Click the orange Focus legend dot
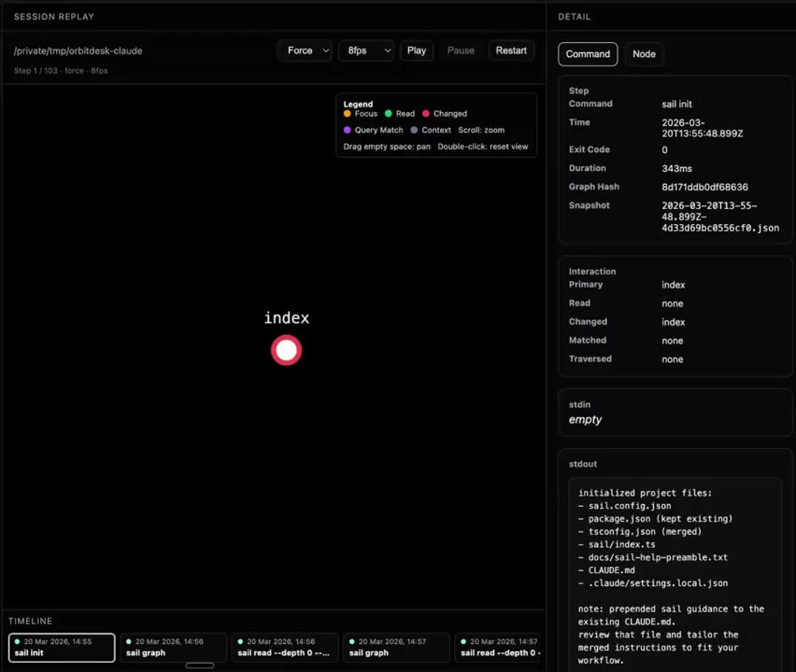The height and width of the screenshot is (672, 796). [x=347, y=113]
